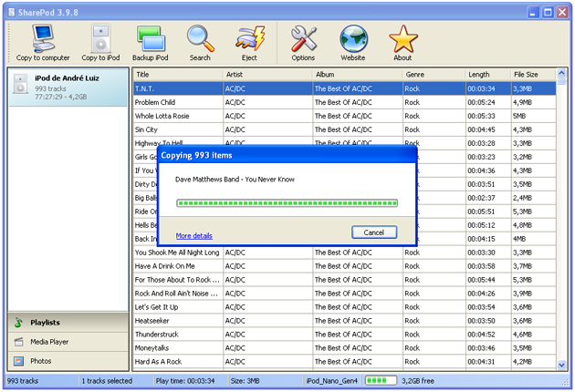575x392 pixels.
Task: Sort by Length column header
Action: click(x=488, y=75)
